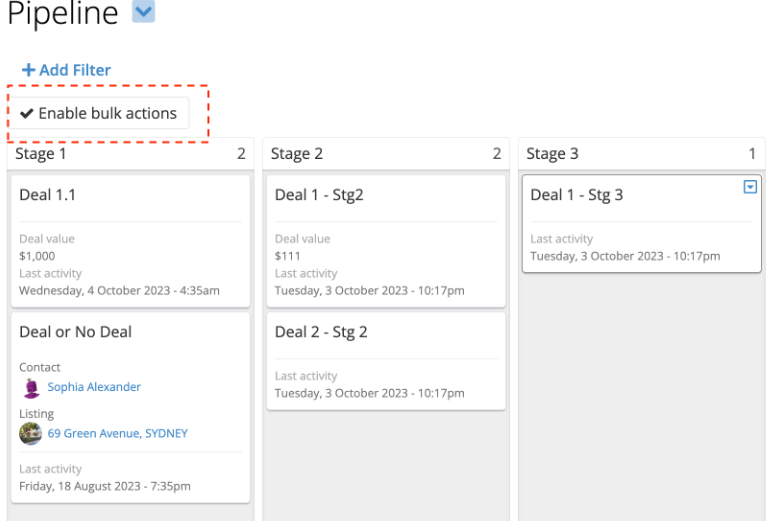
Task: Open the Deal 1 - Stg2 card
Action: coord(319,195)
